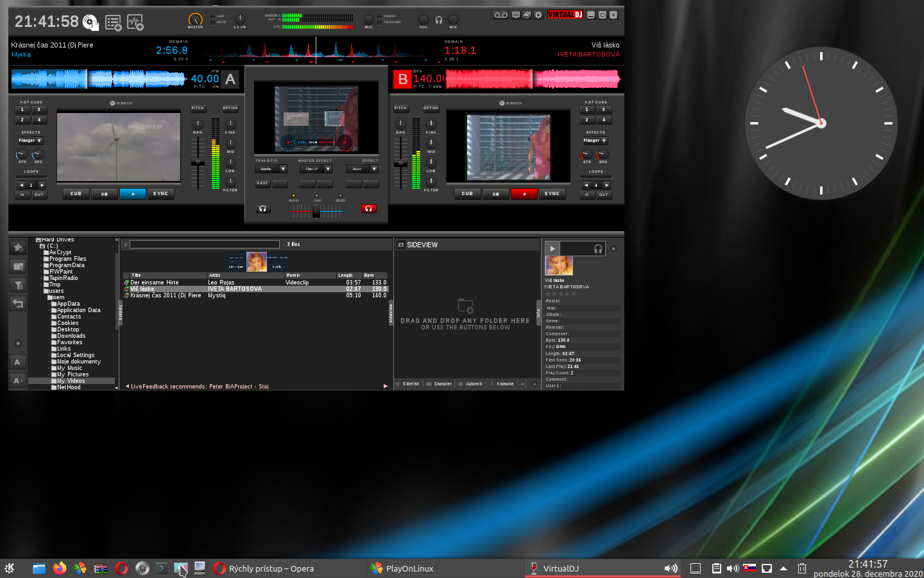Open the Flanger effects dropdown on deck B
The width and height of the screenshot is (924, 578).
tap(595, 141)
